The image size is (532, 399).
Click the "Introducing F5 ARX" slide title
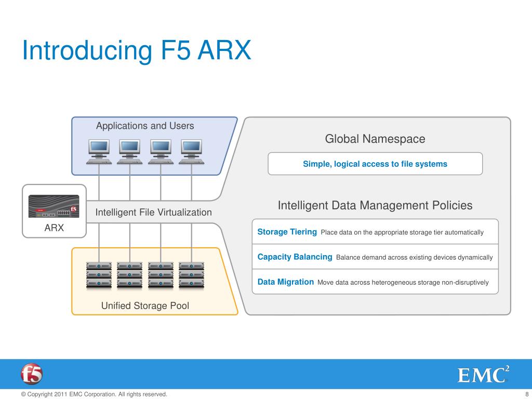[x=137, y=50]
